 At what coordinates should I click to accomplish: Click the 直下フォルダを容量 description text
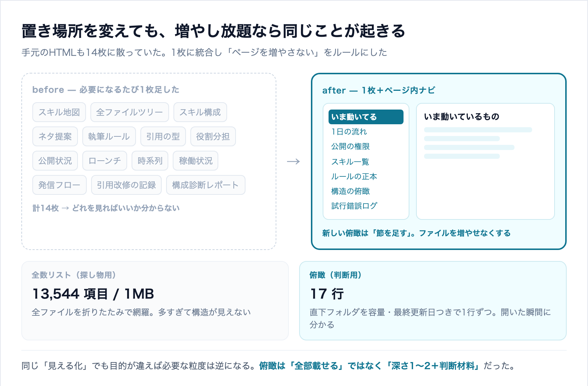click(430, 318)
